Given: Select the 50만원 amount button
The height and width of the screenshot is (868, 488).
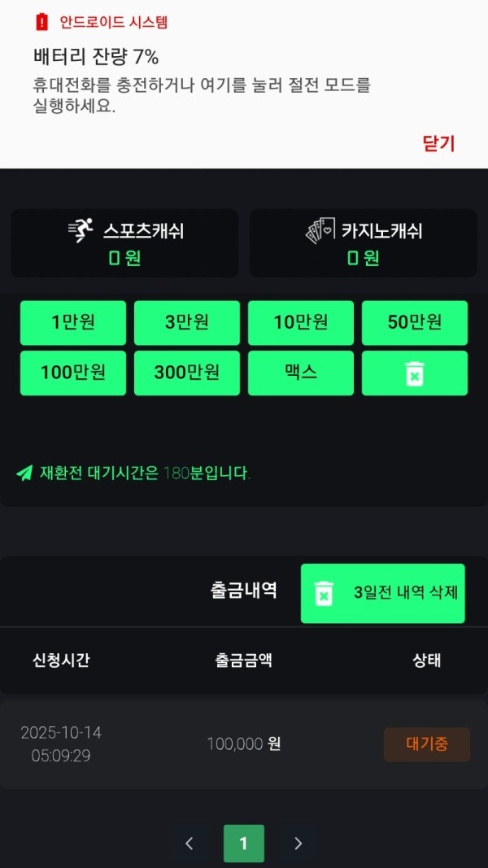Looking at the screenshot, I should pos(415,323).
